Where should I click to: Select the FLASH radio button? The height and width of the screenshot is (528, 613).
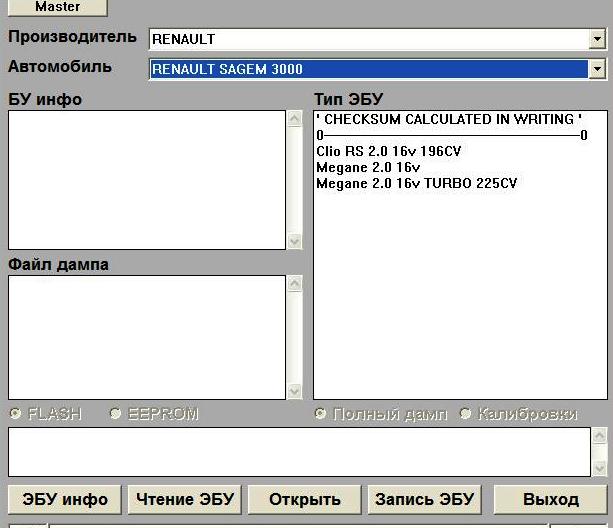[15, 414]
